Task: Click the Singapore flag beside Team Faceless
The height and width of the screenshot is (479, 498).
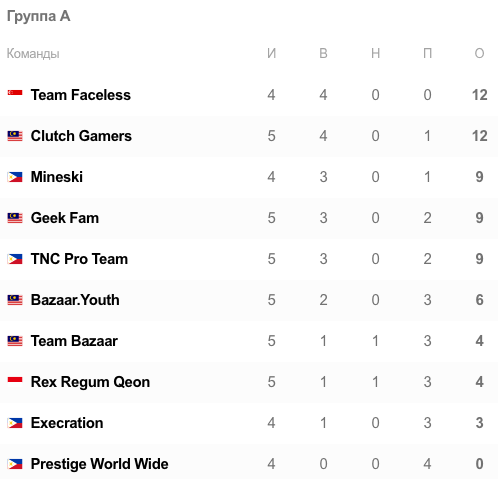Action: [15, 93]
